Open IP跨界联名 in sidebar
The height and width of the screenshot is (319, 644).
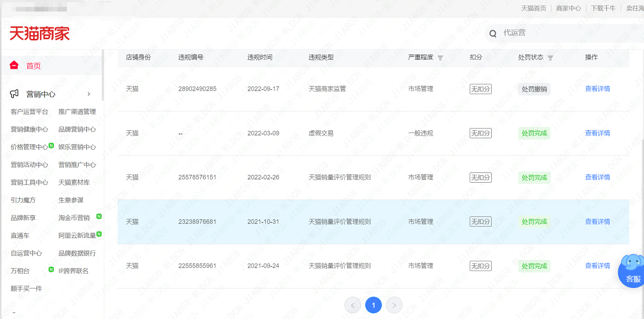73,271
